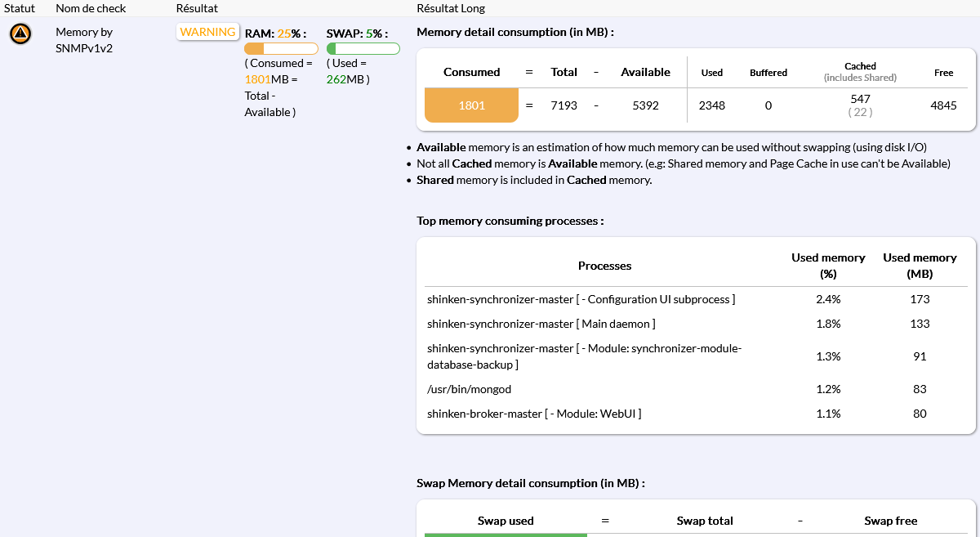This screenshot has width=980, height=537.
Task: Click the Statut column header
Action: point(20,8)
